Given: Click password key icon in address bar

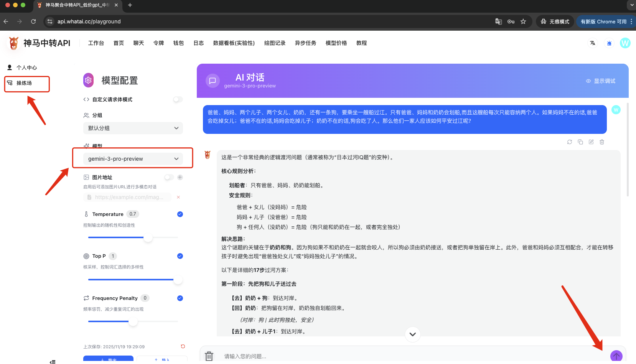Looking at the screenshot, I should (511, 21).
